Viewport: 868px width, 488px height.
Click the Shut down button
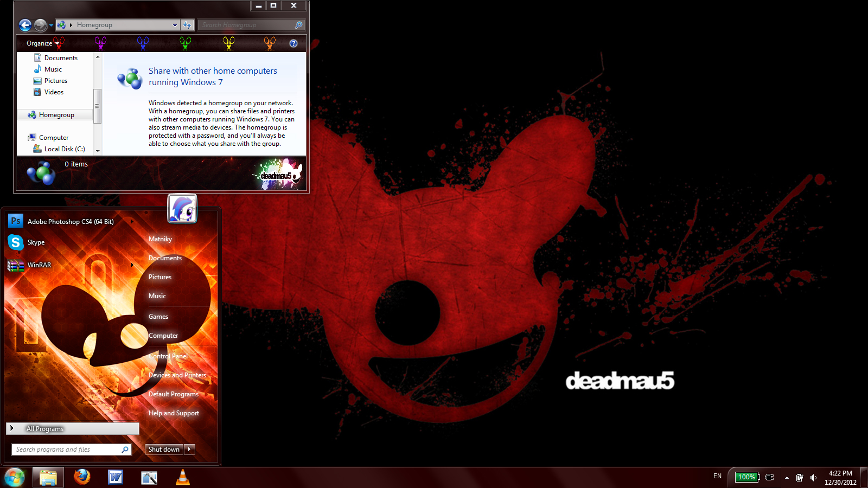(x=164, y=450)
